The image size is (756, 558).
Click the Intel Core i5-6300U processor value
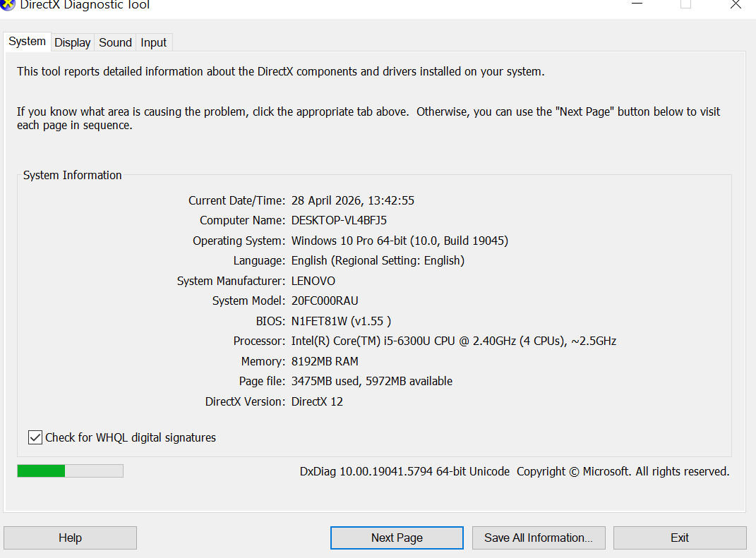453,341
